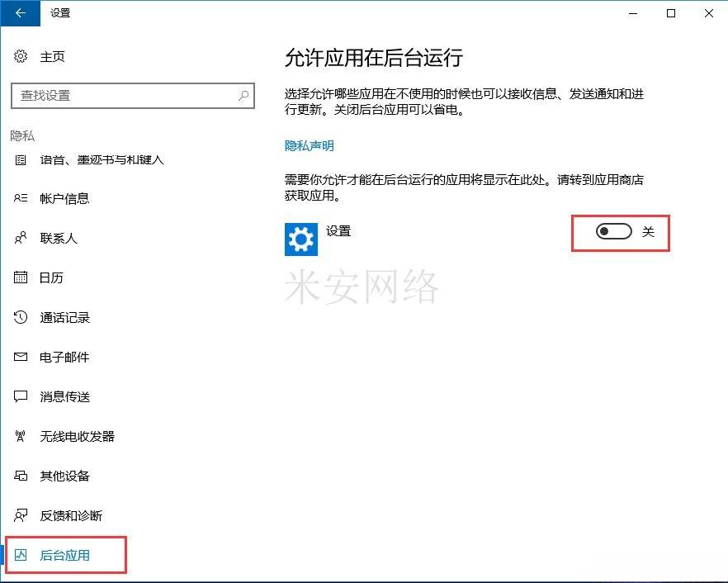The image size is (728, 583).
Task: Click the 设置 app name label
Action: coord(338,231)
